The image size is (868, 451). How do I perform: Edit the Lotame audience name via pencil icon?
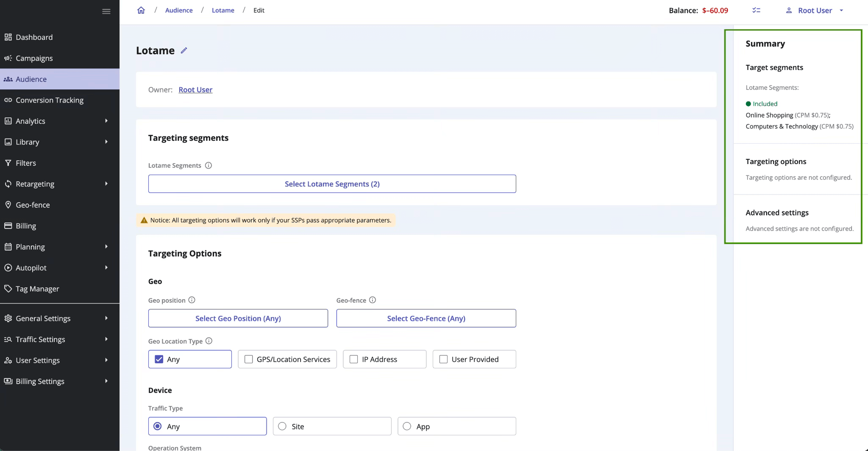tap(184, 50)
